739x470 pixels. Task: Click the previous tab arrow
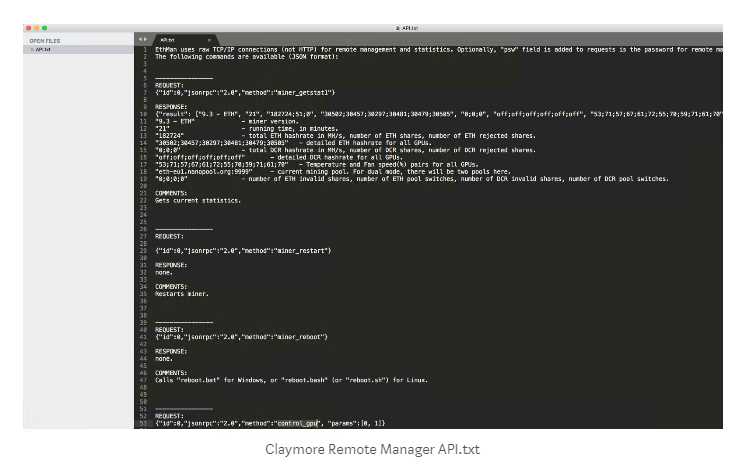(140, 40)
